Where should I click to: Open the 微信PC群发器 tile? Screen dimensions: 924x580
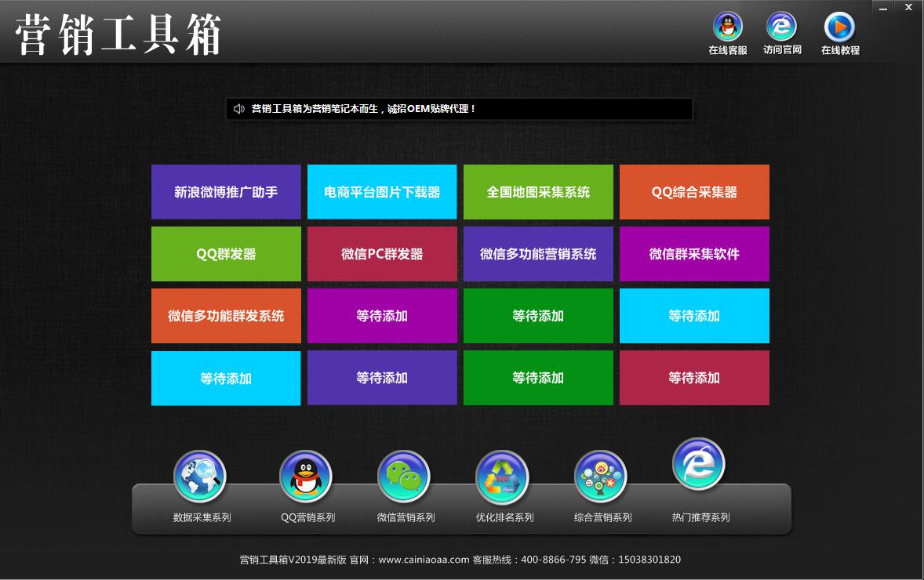tap(383, 254)
